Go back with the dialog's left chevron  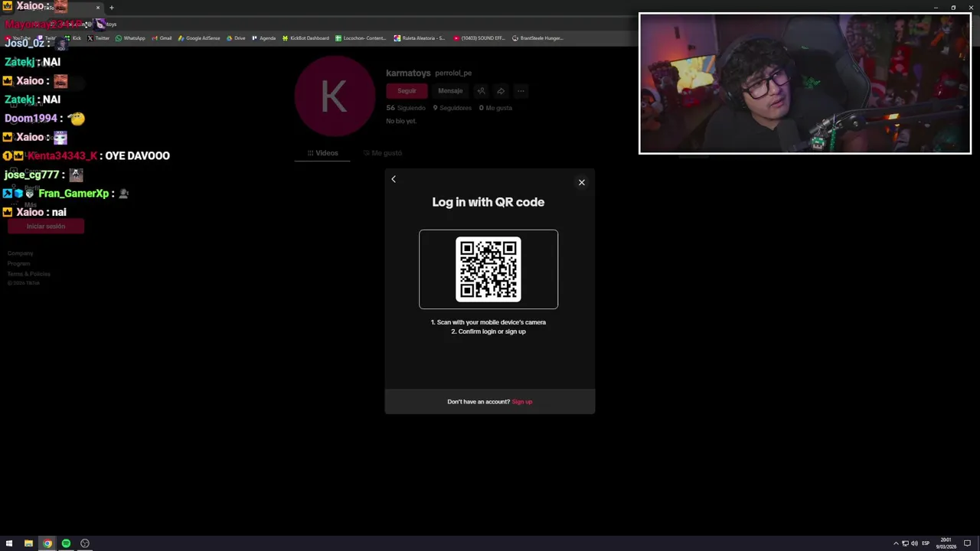[394, 179]
